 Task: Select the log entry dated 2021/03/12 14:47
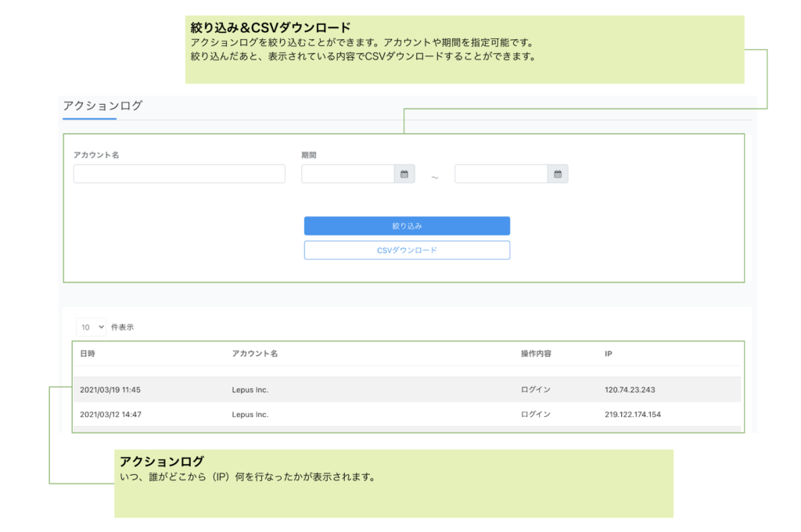point(110,415)
